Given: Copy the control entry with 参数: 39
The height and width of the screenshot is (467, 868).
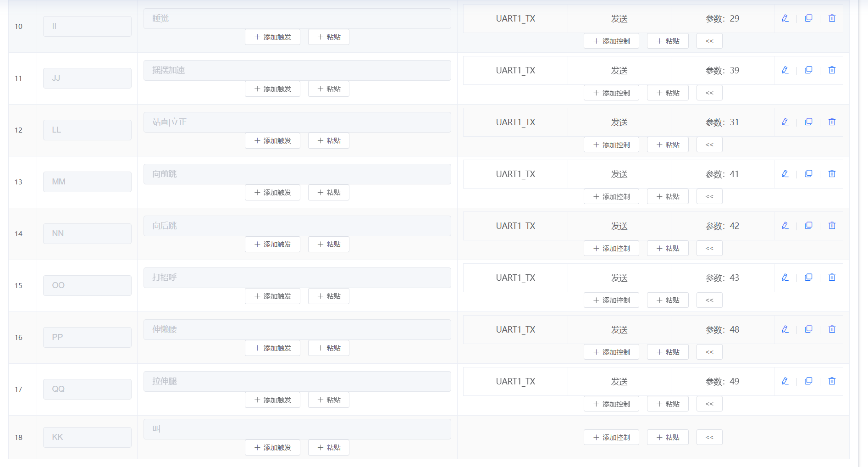Looking at the screenshot, I should pyautogui.click(x=808, y=70).
